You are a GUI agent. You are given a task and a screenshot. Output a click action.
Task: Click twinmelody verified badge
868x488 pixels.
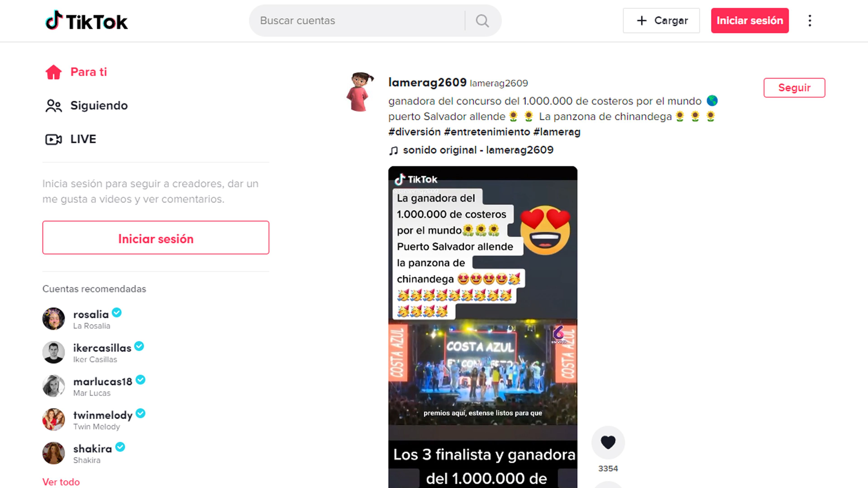(x=141, y=413)
